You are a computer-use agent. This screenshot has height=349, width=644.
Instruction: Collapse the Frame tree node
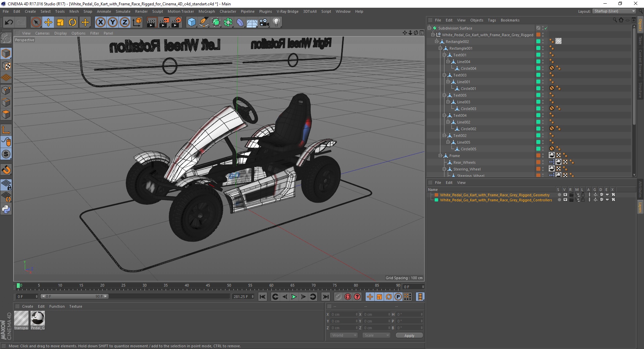coord(440,156)
